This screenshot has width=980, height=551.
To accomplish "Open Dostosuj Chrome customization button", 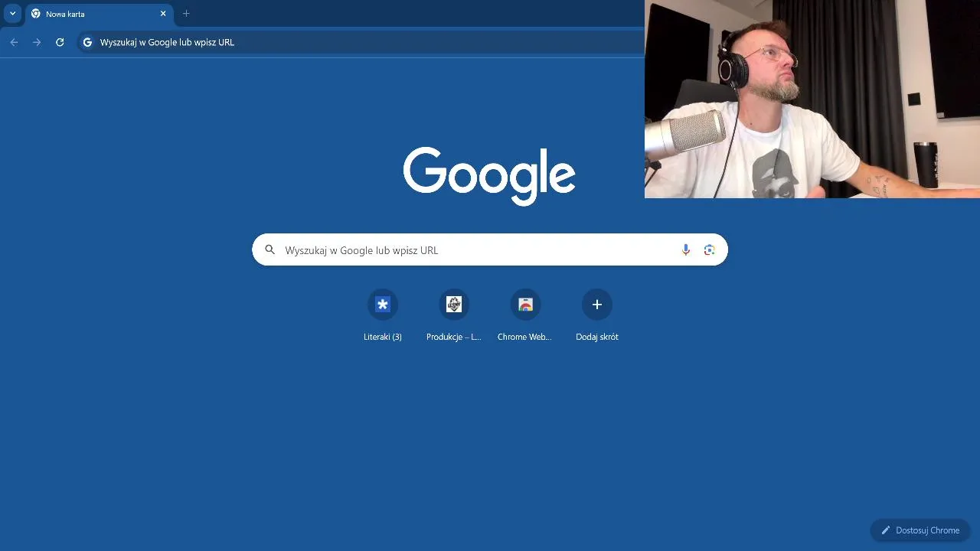I will (920, 530).
